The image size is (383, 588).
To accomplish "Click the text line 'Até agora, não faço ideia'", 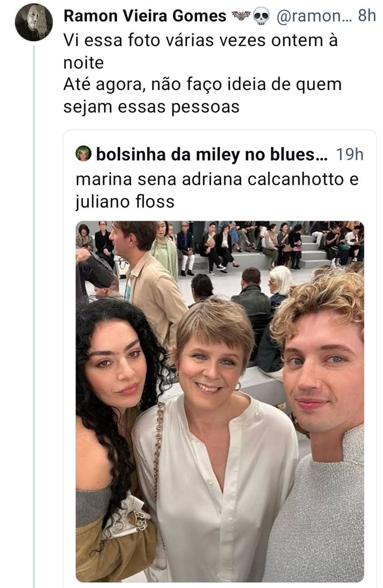I will pos(202,84).
